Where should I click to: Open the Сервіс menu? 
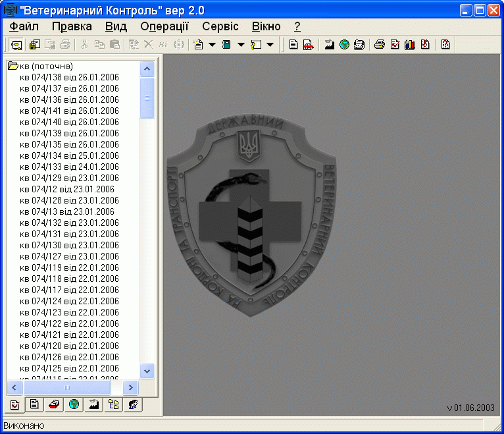point(220,26)
